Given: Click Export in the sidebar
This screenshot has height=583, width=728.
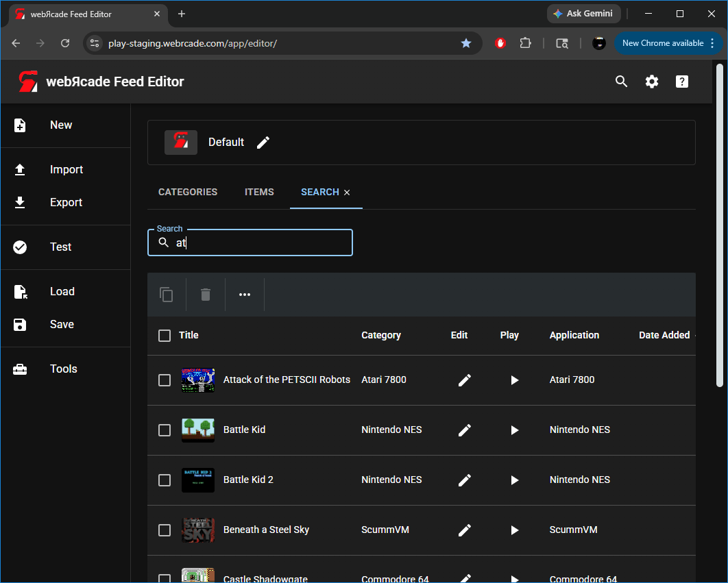Looking at the screenshot, I should [x=66, y=203].
